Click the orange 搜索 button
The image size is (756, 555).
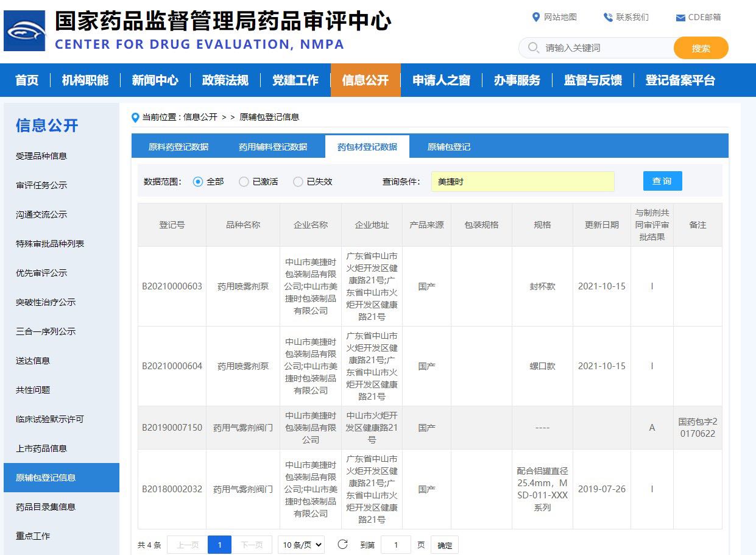coord(701,48)
